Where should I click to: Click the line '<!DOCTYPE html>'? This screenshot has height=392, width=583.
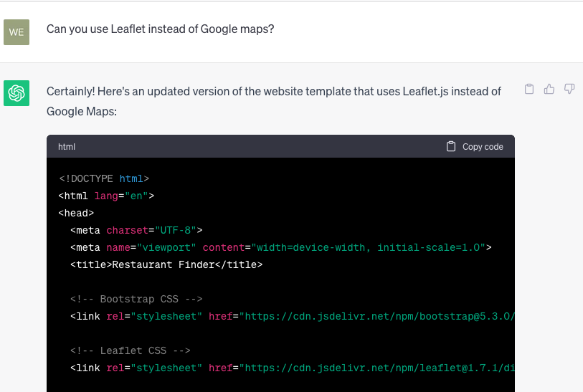[104, 178]
